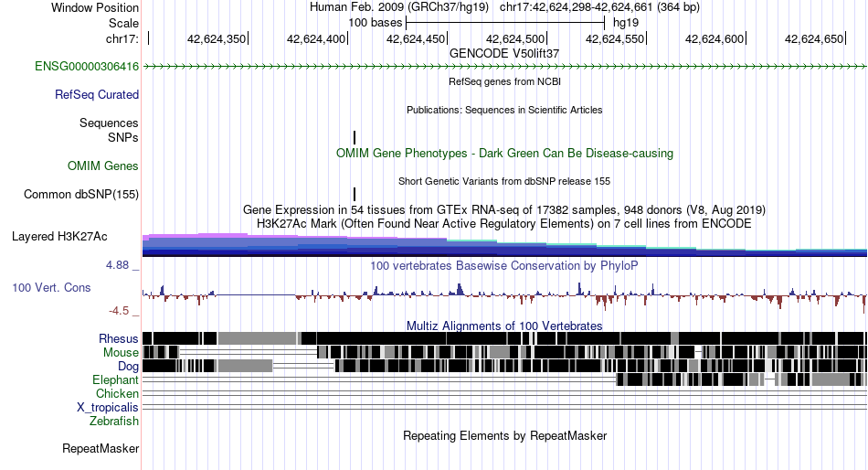The width and height of the screenshot is (868, 470).
Task: Click the layered H3K27Ac signal graph
Action: tap(504, 245)
